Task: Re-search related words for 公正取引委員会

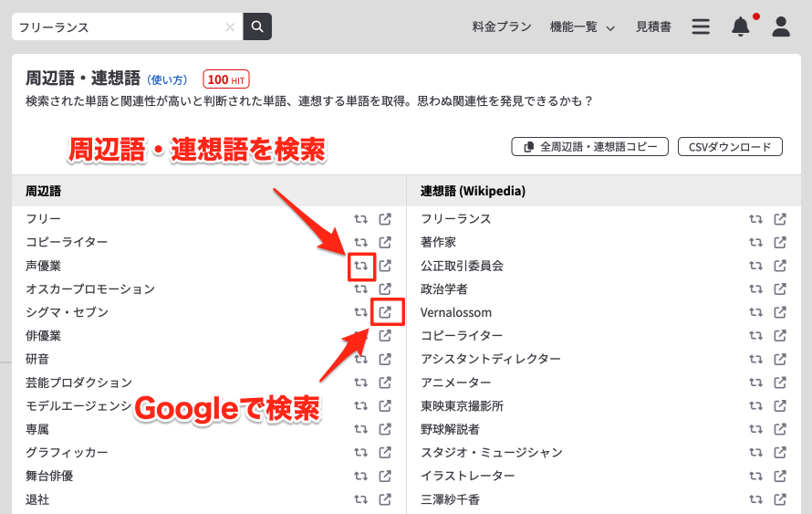Action: 755,266
